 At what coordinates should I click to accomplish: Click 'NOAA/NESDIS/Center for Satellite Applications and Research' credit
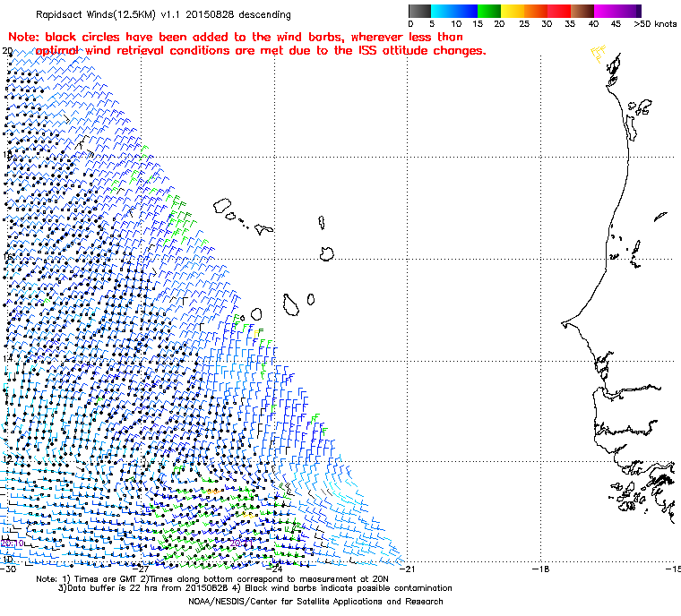pos(315,602)
